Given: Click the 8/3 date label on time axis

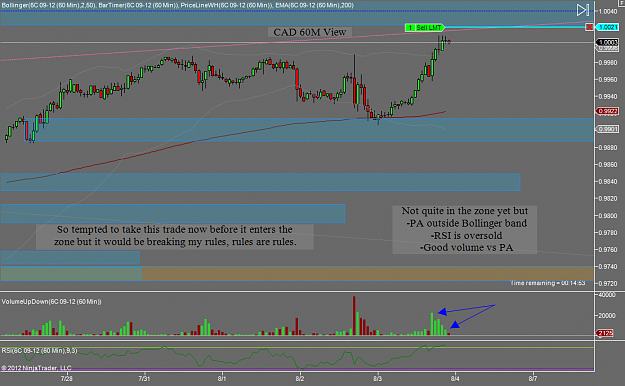Looking at the screenshot, I should coord(377,378).
